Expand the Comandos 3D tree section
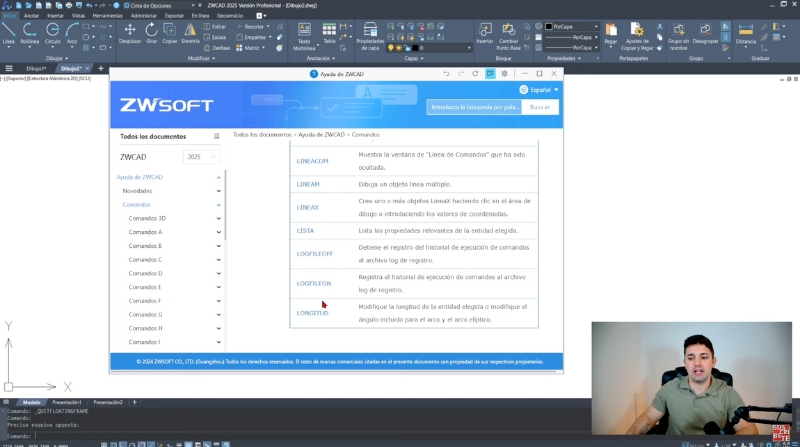Image resolution: width=800 pixels, height=447 pixels. tap(219, 218)
